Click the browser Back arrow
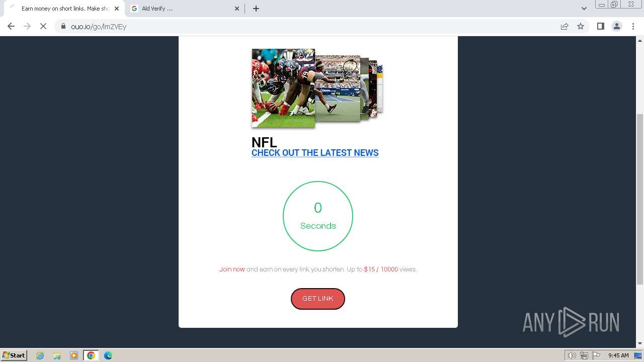This screenshot has height=362, width=644. click(x=11, y=26)
